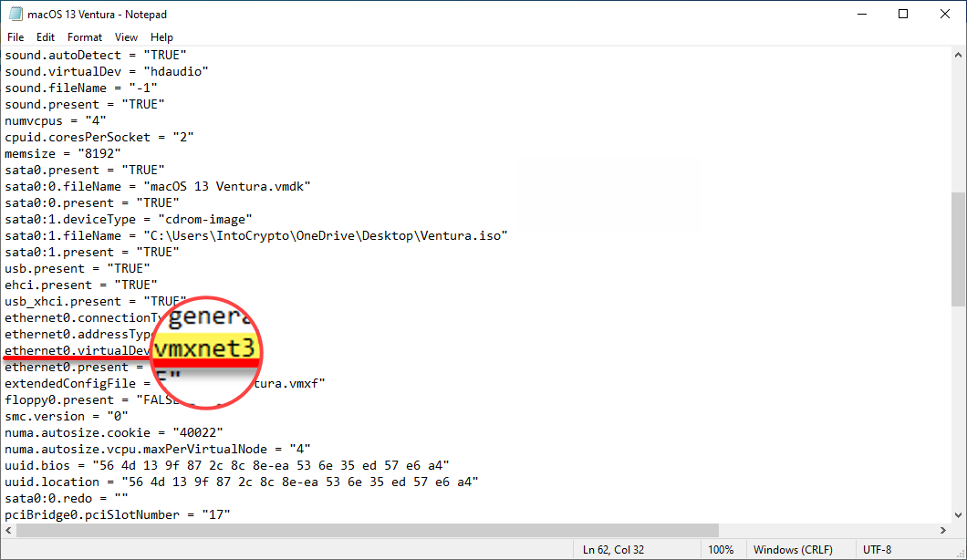Click the usb.present = "TRUE" line
The image size is (967, 560).
[78, 269]
